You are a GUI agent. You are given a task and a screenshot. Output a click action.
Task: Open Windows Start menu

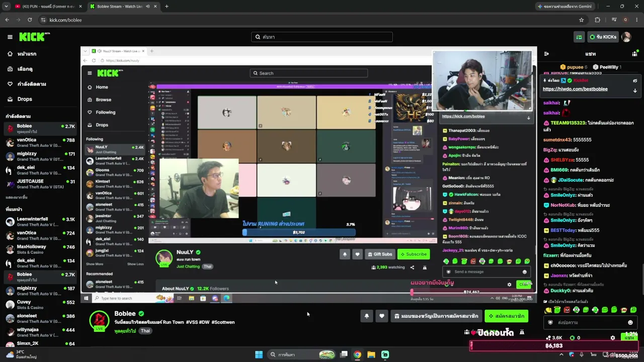259,354
